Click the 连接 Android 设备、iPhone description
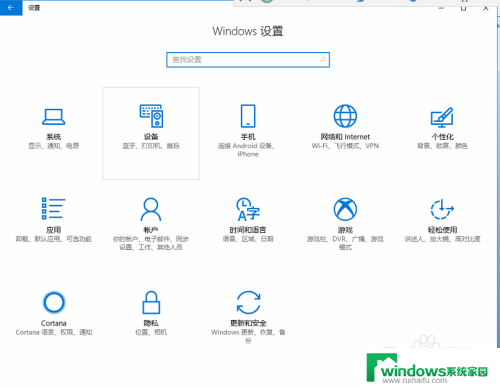 click(x=246, y=150)
